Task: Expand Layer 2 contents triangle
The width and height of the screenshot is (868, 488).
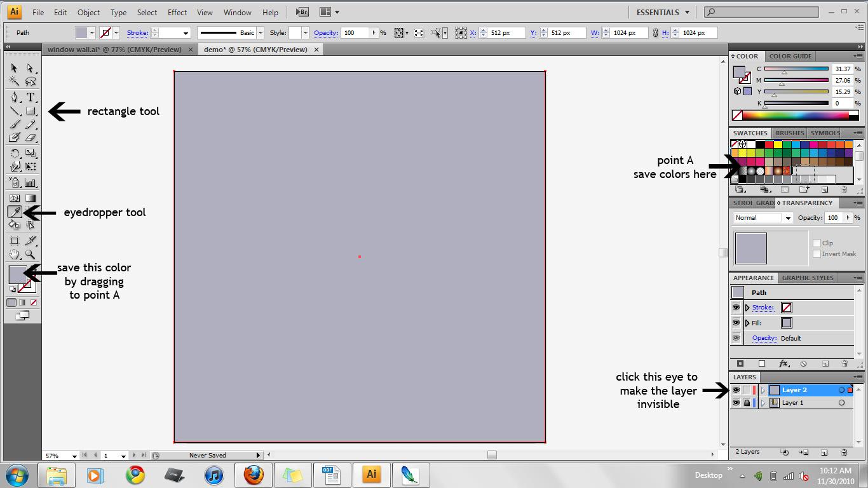Action: point(763,390)
